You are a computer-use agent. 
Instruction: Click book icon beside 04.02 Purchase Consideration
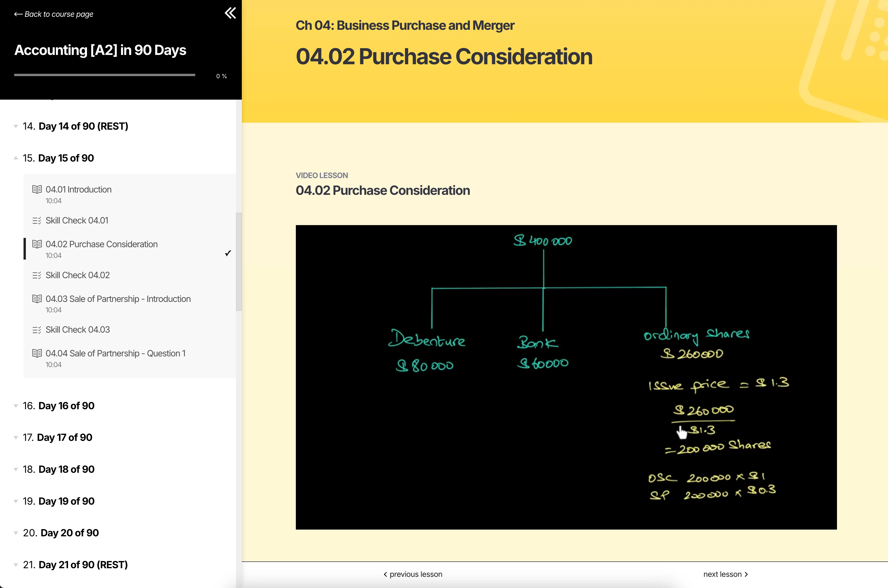37,244
